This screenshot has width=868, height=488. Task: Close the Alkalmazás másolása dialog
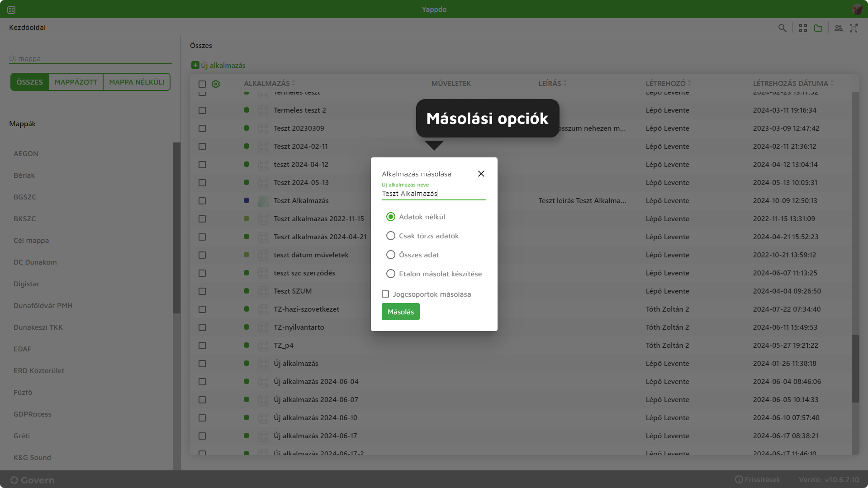coord(481,174)
